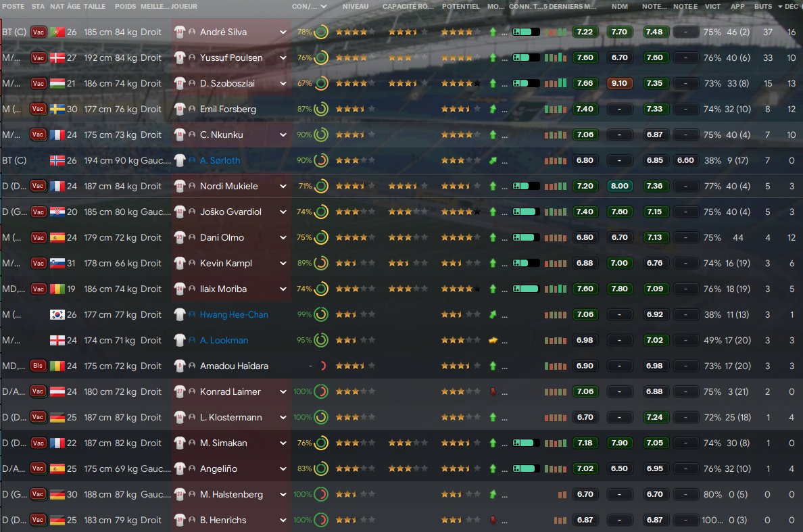Click the 8.00 rating for Nordi Mukiele

tap(620, 187)
